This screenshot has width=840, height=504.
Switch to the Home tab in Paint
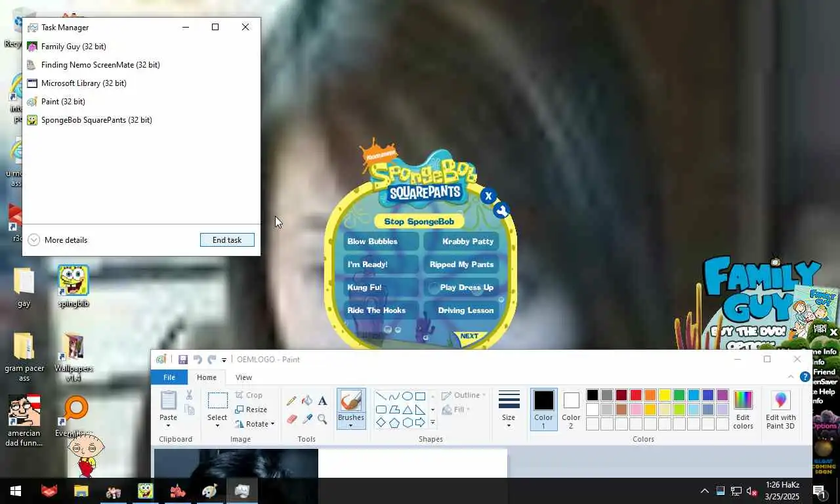point(207,377)
